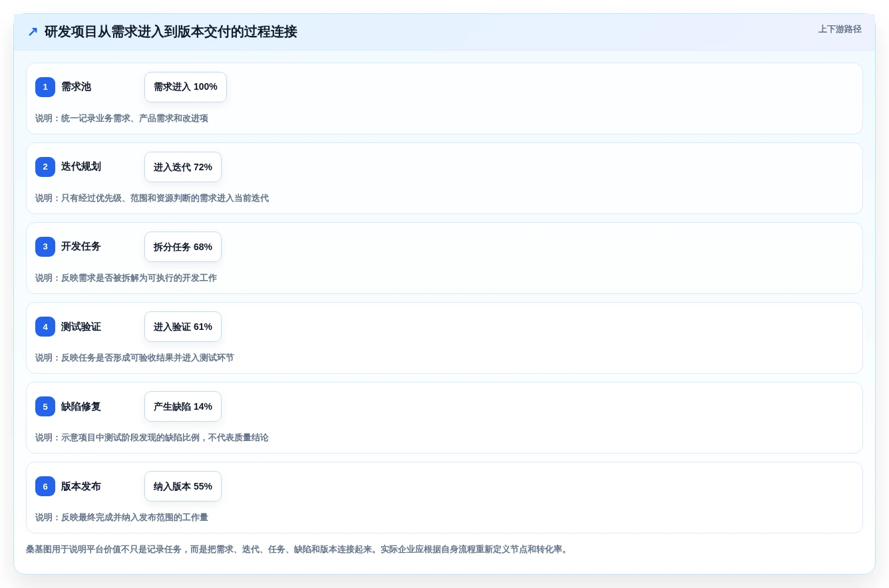Click the 开发任务 node title
889x588 pixels.
pos(81,247)
